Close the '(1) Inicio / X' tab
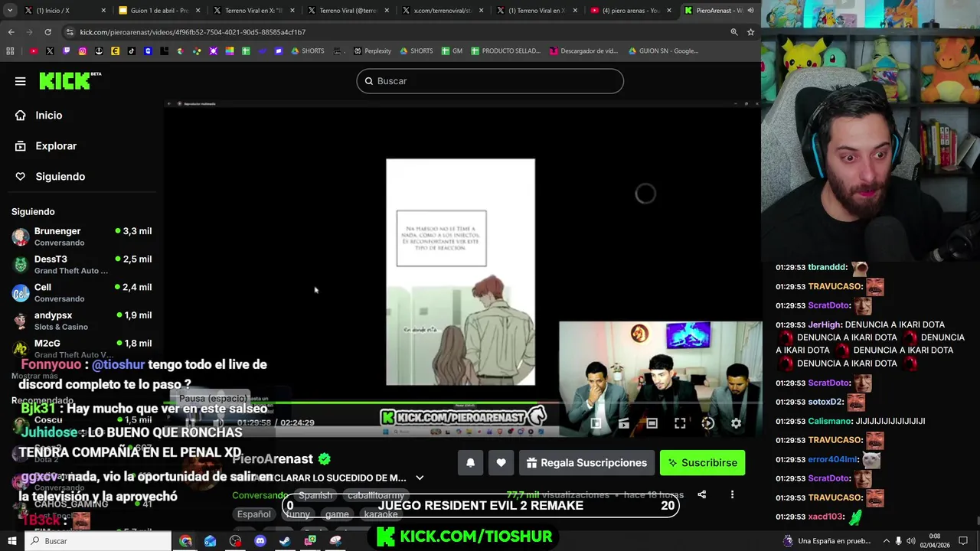980x551 pixels. coord(103,11)
